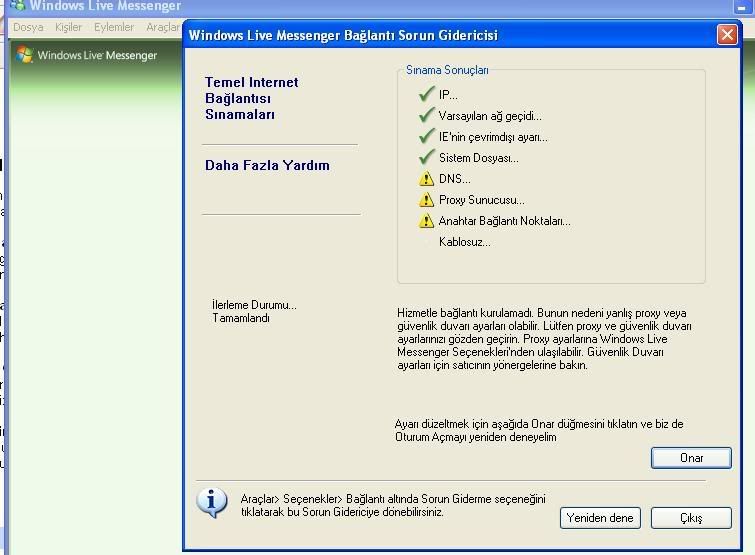Click the Araçlar> Seçenekler> Bağlantı hint text
This screenshot has height=555, width=755.
tap(393, 505)
